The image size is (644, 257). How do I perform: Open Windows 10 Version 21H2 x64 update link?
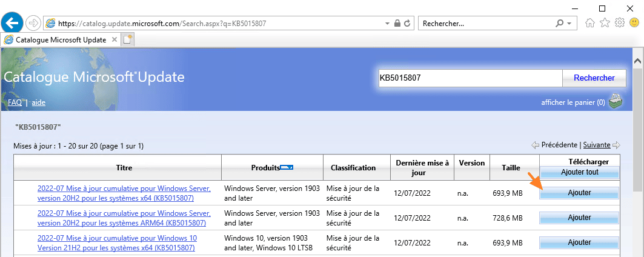[x=117, y=244]
